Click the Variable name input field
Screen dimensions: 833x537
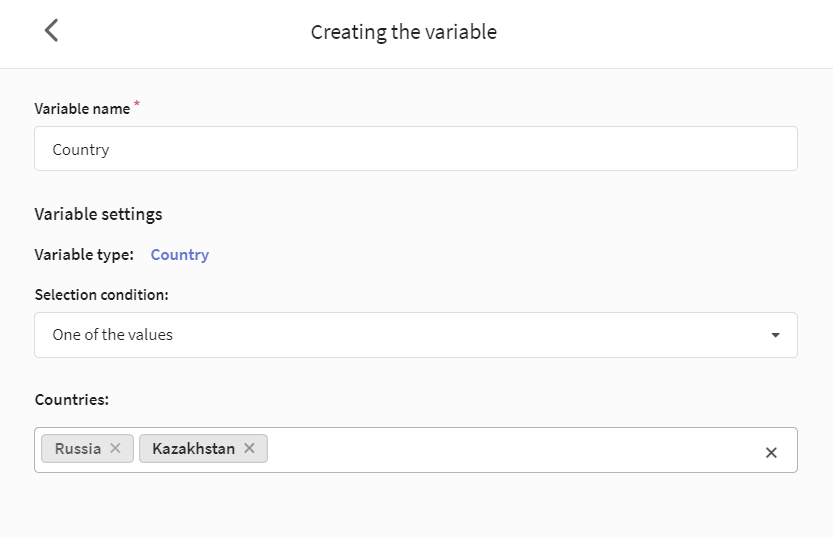coord(415,149)
